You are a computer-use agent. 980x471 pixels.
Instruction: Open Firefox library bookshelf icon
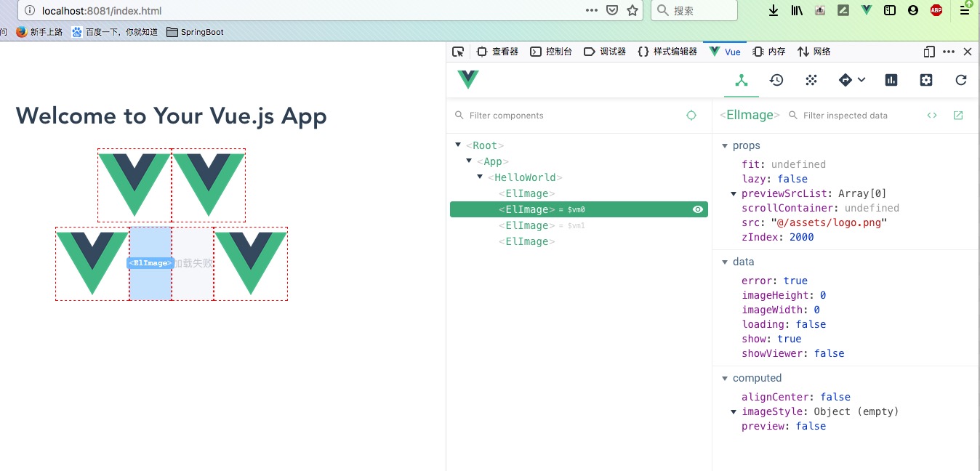(x=797, y=10)
